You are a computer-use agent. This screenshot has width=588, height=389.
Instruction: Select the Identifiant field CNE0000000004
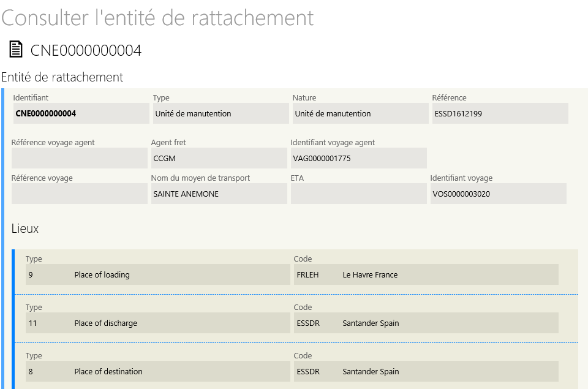(x=81, y=114)
